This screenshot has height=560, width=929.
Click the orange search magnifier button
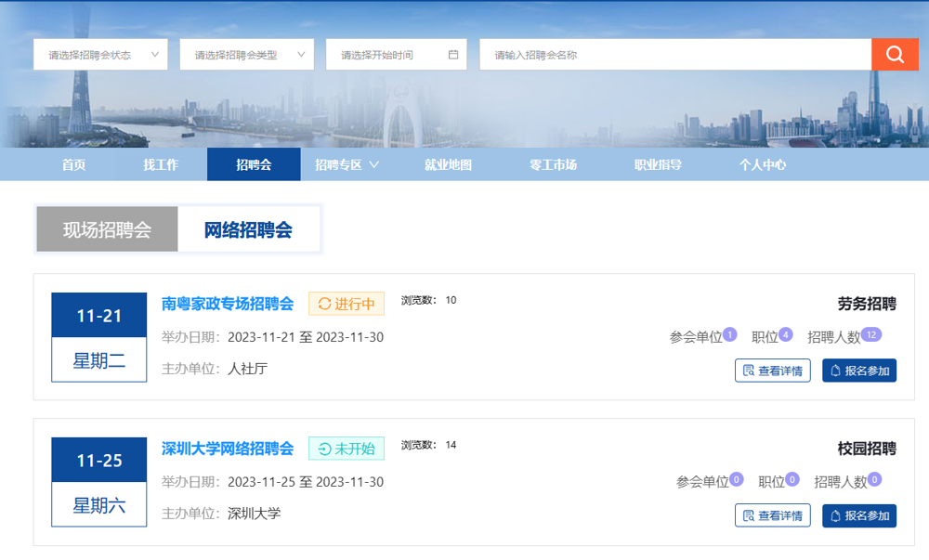click(895, 55)
